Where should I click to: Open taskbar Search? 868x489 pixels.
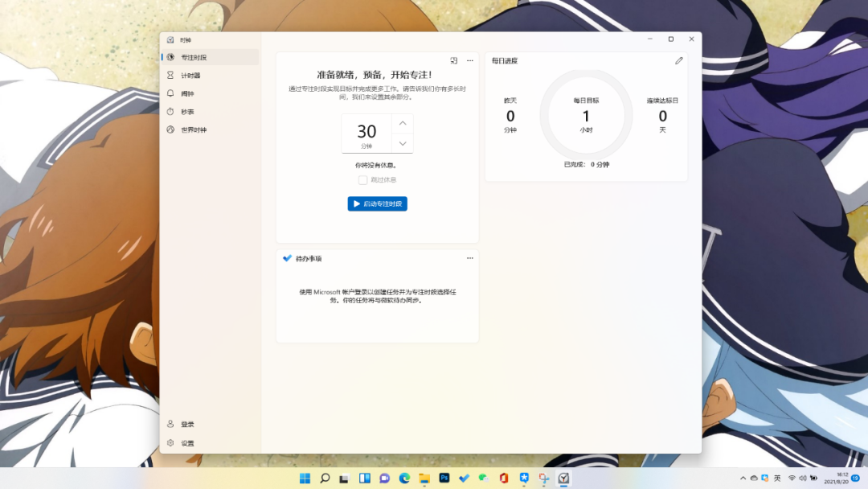point(325,478)
